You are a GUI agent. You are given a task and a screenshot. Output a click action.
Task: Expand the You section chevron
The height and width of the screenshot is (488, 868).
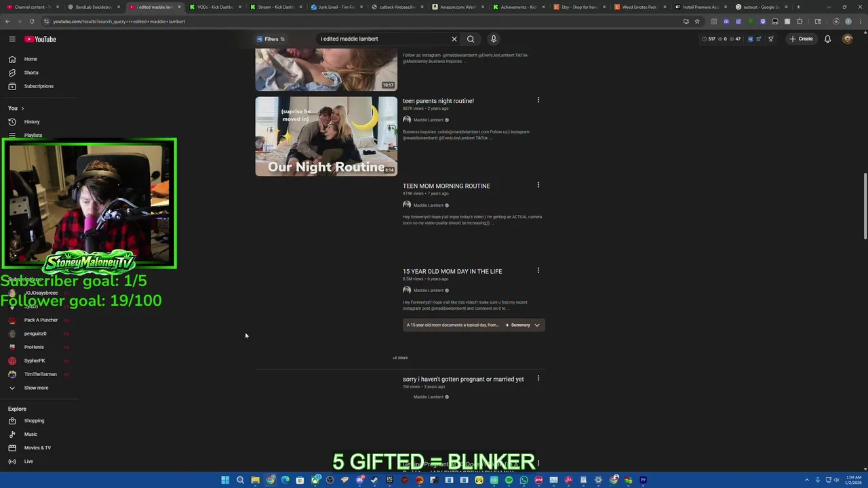(22, 108)
